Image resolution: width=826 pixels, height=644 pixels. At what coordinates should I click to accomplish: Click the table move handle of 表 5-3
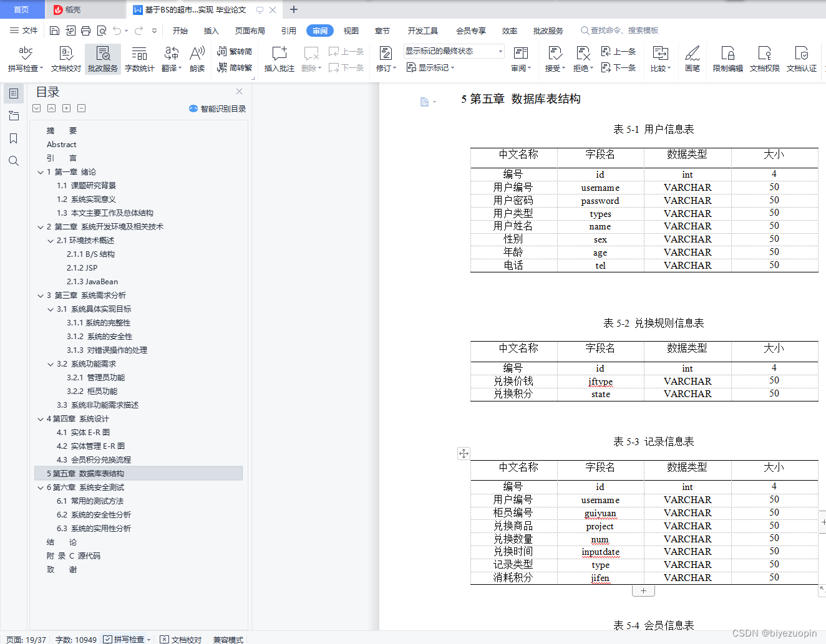point(464,453)
